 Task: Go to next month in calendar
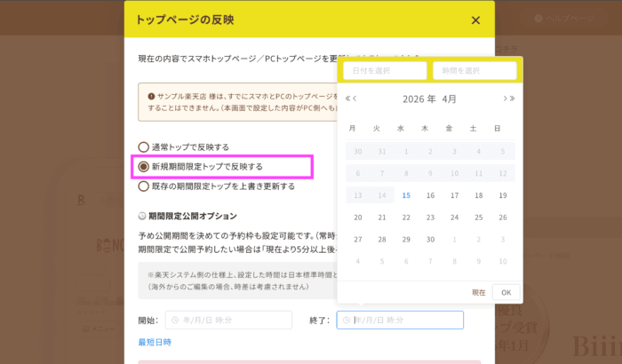[x=504, y=99]
